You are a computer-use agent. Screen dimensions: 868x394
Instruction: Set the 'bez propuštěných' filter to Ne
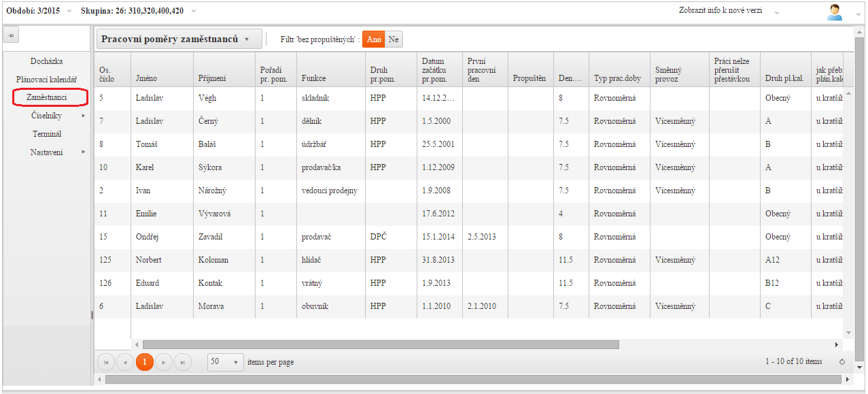tap(394, 39)
